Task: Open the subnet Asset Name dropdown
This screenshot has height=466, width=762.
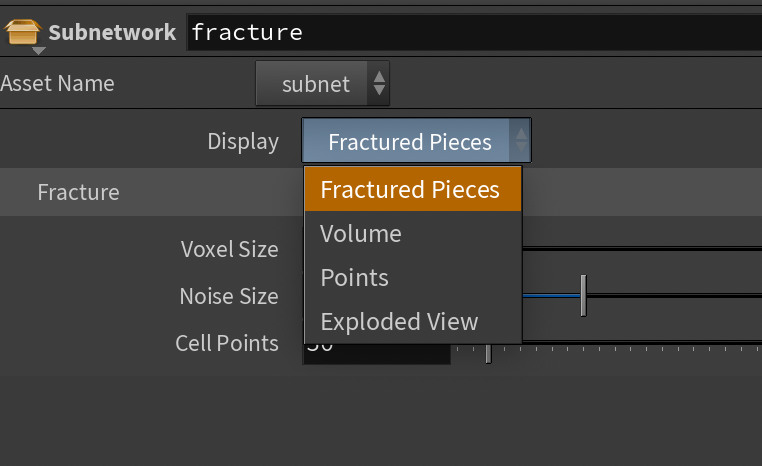Action: (x=322, y=84)
